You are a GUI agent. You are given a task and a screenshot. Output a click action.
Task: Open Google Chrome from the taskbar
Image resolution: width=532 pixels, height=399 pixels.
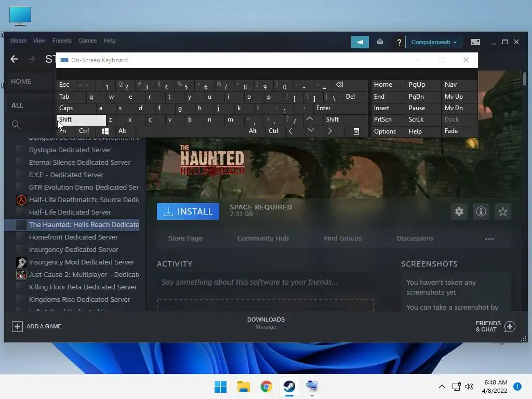click(x=267, y=387)
